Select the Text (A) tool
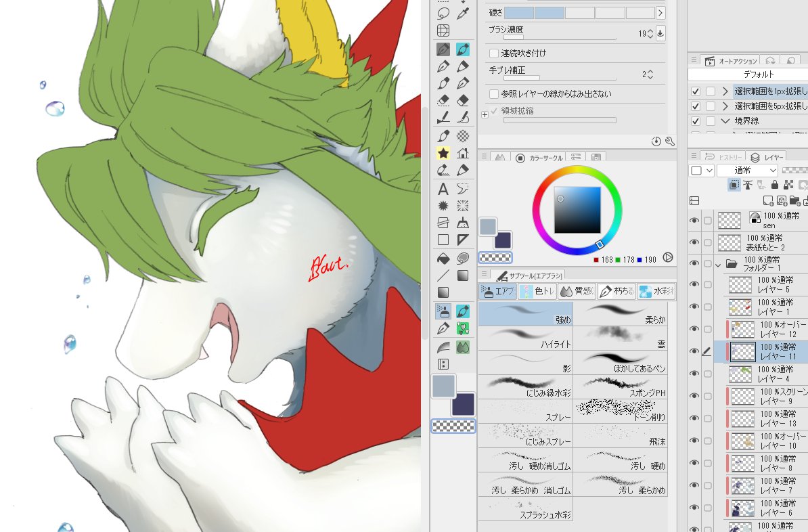The height and width of the screenshot is (532, 808). pyautogui.click(x=443, y=190)
